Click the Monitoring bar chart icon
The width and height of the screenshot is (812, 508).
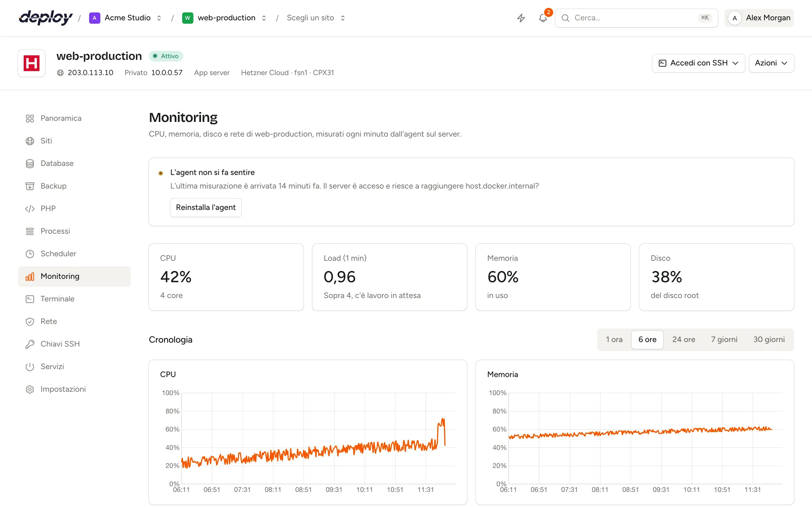(30, 277)
